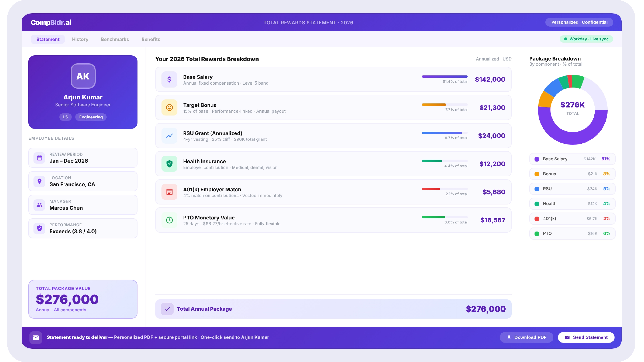644x362 pixels.
Task: Click the Personalized · Confidential badge
Action: (x=579, y=22)
